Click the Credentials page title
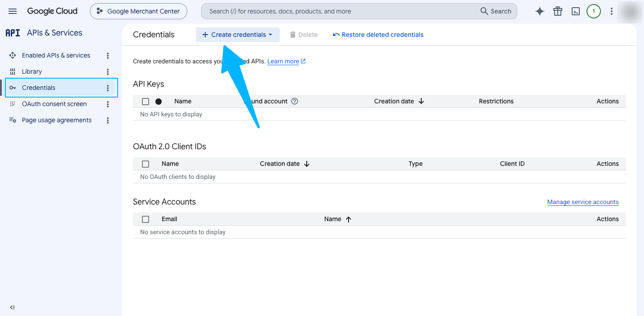The width and height of the screenshot is (644, 316). coord(154,35)
